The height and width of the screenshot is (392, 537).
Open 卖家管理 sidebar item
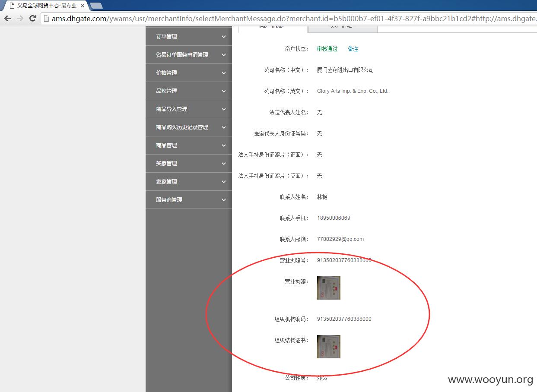189,182
